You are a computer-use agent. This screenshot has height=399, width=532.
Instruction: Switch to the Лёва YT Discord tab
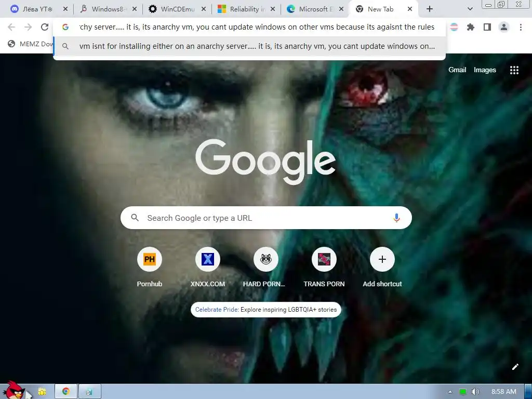37,9
